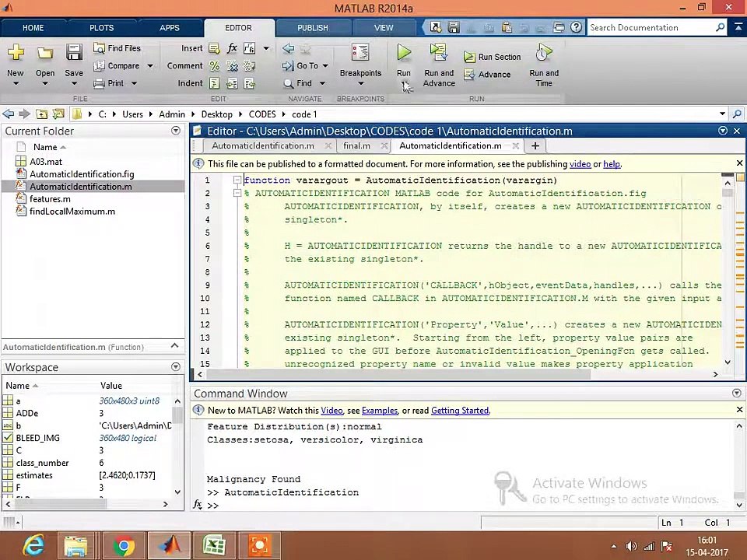The height and width of the screenshot is (560, 747).
Task: Open publishing video link
Action: (580, 164)
